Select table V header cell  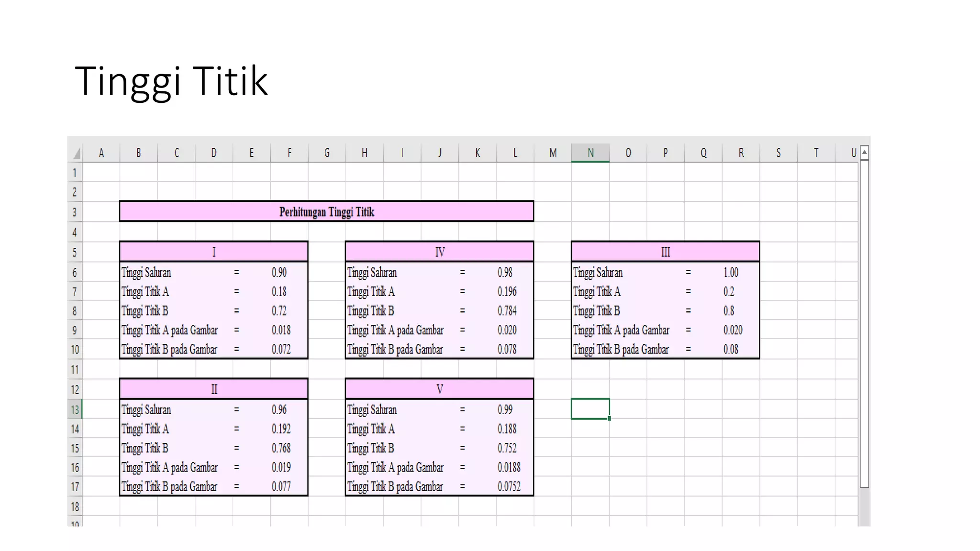[439, 389]
